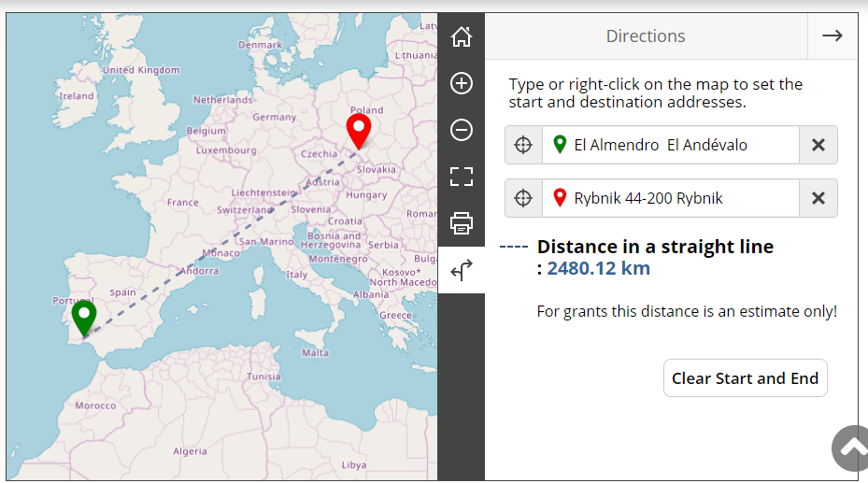Locate start address with crosshair icon
This screenshot has height=483, width=868.
tap(524, 145)
